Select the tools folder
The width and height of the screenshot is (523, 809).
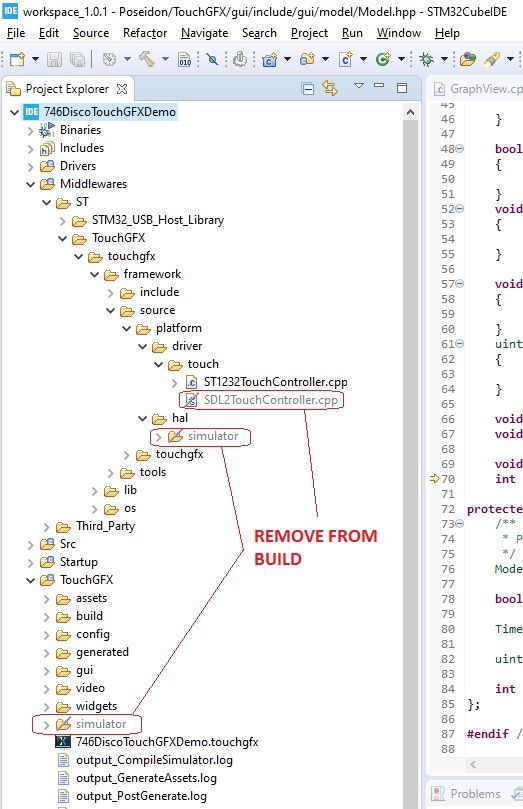click(x=153, y=472)
